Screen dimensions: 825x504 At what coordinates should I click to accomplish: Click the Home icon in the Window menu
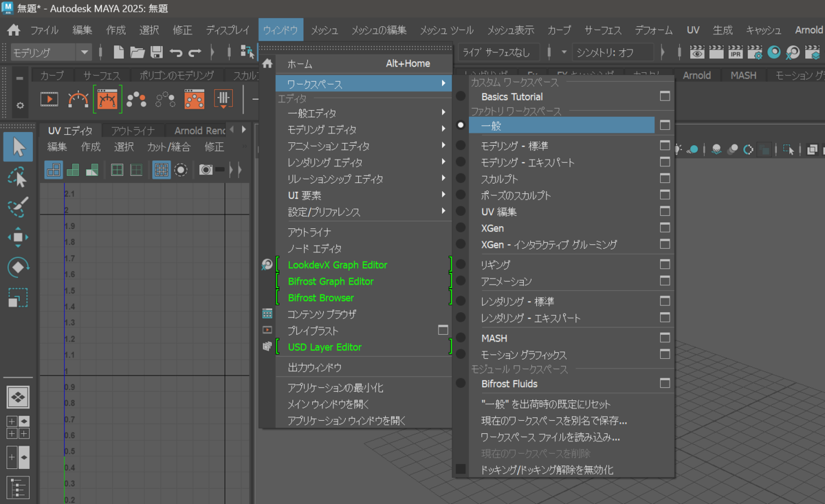[266, 62]
